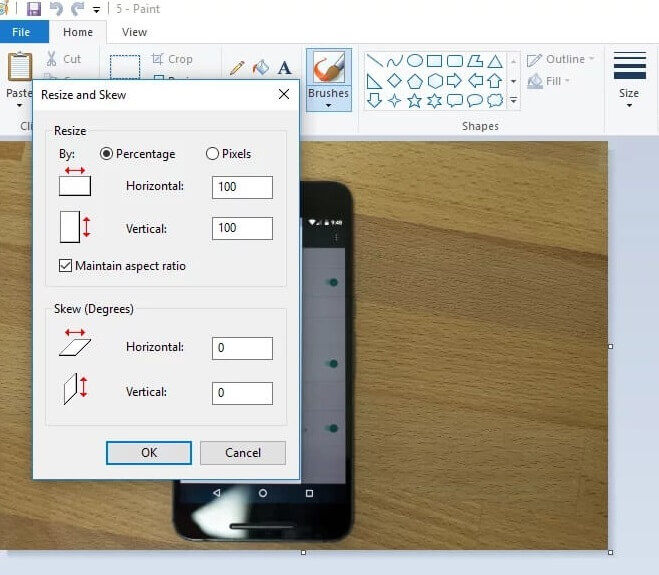Select the Fill with color bucket
Image resolution: width=659 pixels, height=575 pixels.
(261, 67)
